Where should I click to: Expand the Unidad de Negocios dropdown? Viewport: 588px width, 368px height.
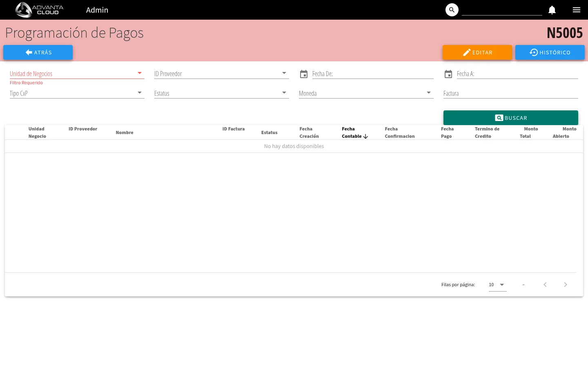pyautogui.click(x=77, y=74)
